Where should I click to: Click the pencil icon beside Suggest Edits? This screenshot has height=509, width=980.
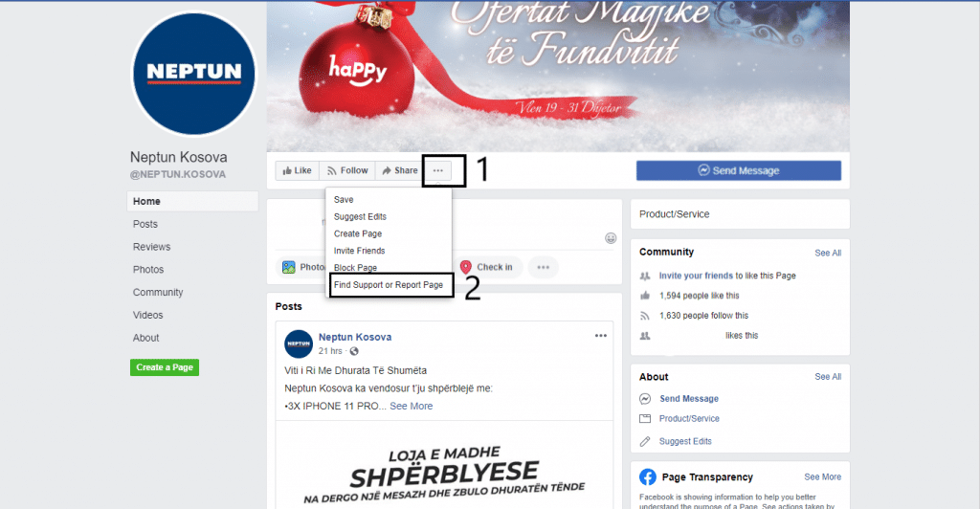point(645,441)
